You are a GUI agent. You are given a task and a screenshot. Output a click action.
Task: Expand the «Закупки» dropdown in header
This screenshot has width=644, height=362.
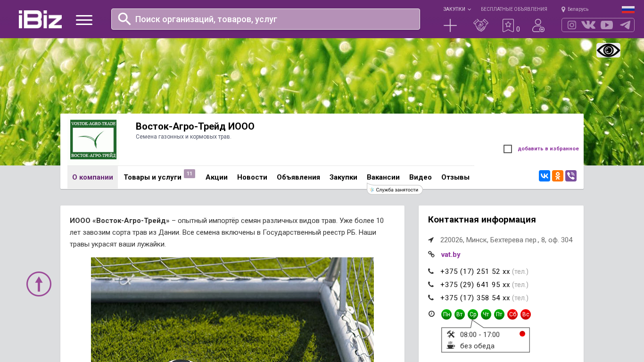point(457,9)
